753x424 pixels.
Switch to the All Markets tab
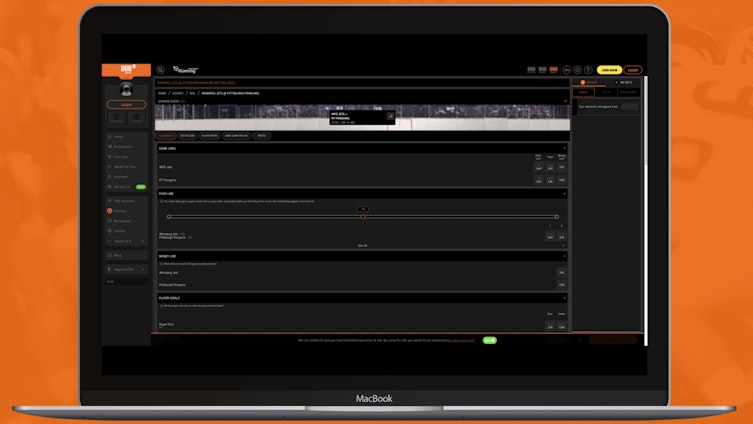tap(166, 136)
